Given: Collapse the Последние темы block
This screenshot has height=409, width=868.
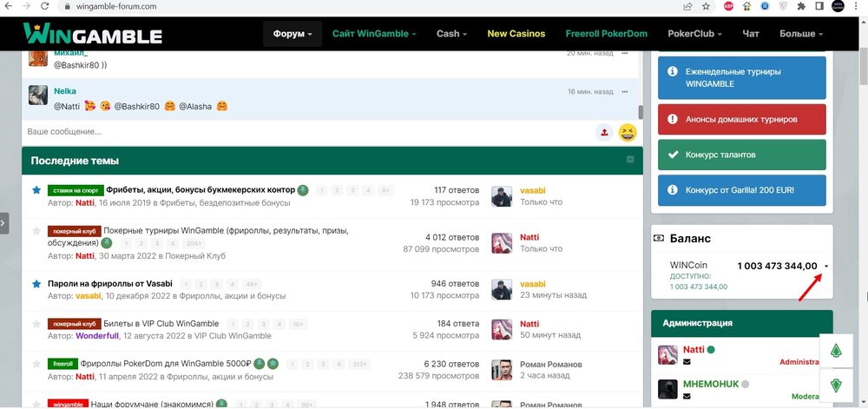Looking at the screenshot, I should [x=630, y=161].
